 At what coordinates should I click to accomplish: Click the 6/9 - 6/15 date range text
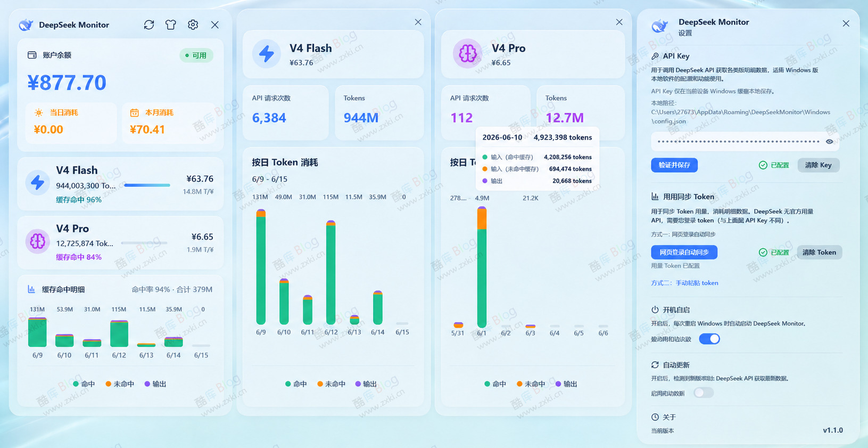(270, 179)
